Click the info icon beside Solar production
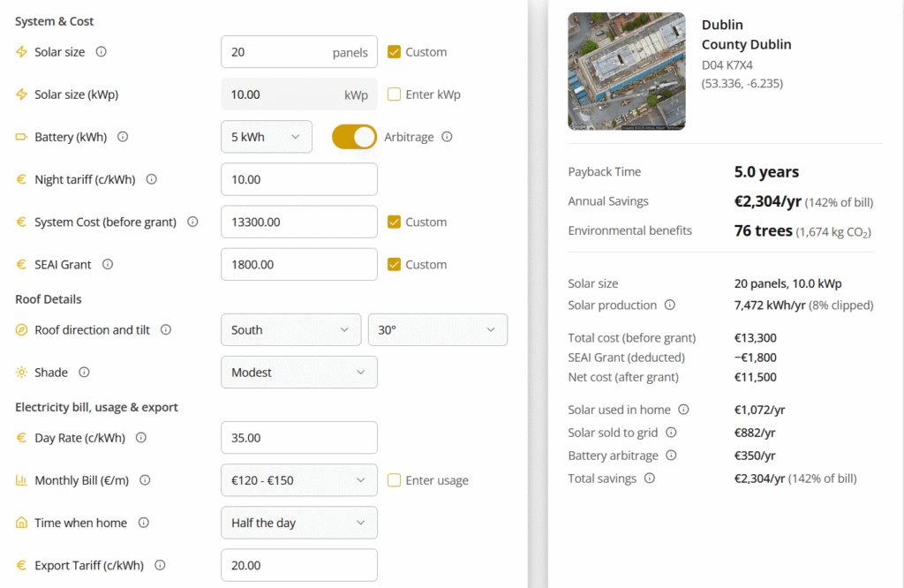Image resolution: width=904 pixels, height=588 pixels. click(670, 305)
